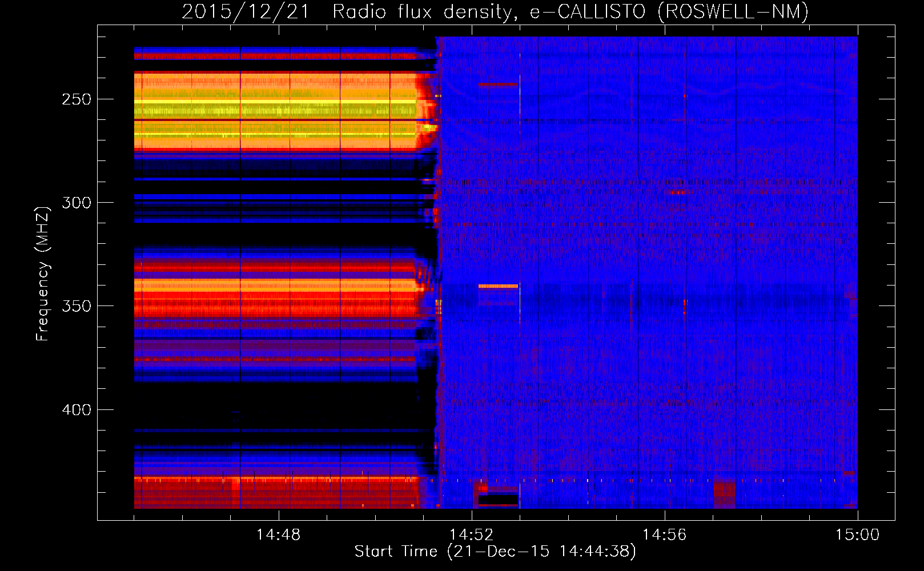Click the 350 frequency tick label
The width and height of the screenshot is (924, 571).
click(x=77, y=306)
